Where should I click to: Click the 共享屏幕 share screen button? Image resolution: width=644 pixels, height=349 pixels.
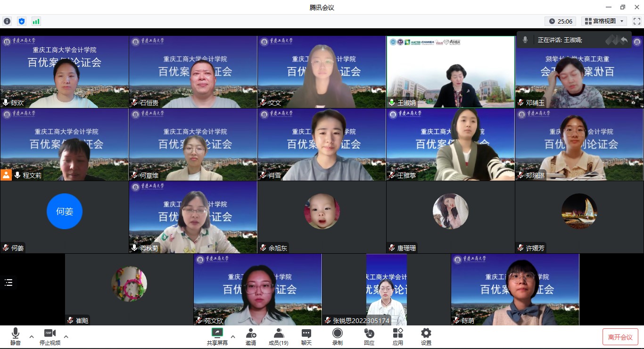217,337
